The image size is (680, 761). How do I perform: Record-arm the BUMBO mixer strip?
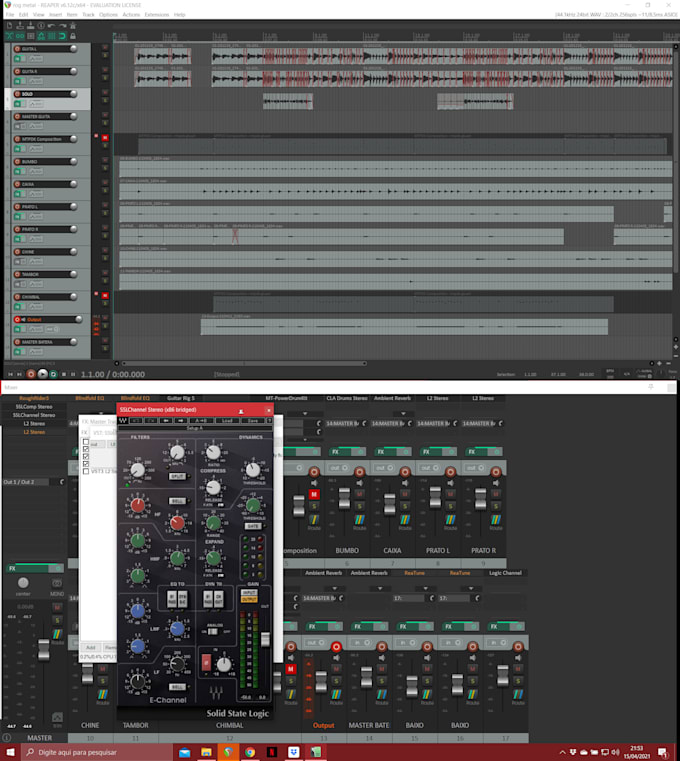pyautogui.click(x=359, y=471)
